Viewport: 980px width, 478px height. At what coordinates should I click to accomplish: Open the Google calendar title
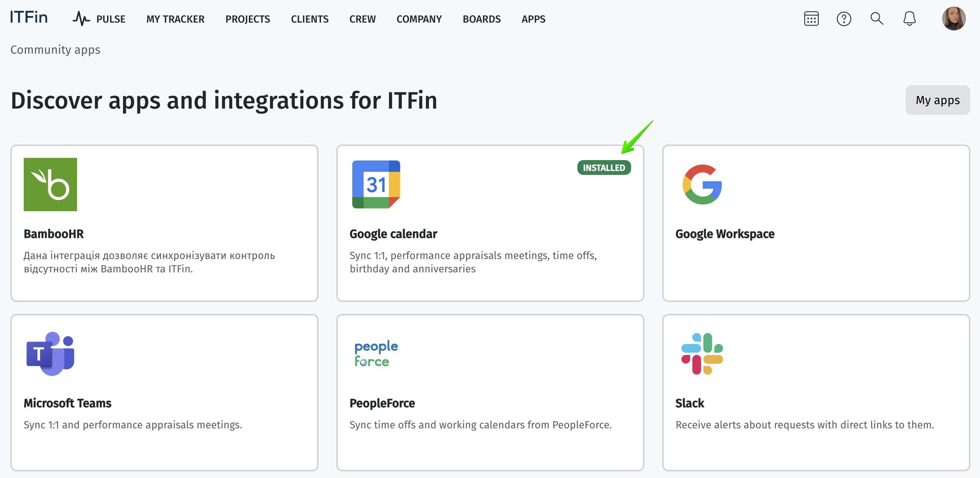393,234
